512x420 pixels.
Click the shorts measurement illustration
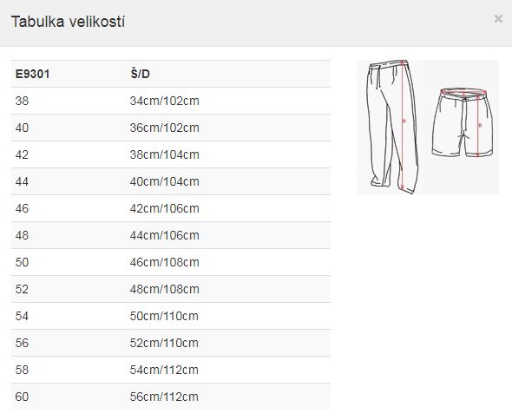[x=463, y=122]
